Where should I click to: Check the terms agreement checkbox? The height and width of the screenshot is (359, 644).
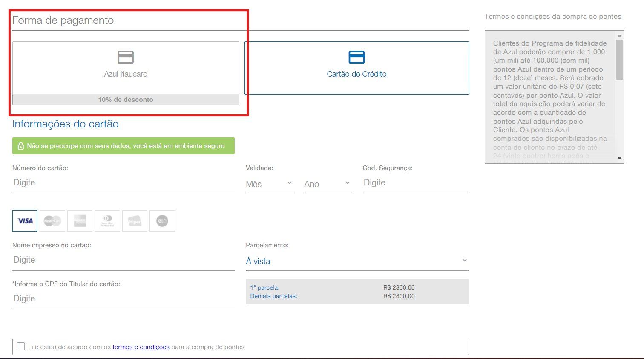tap(20, 347)
